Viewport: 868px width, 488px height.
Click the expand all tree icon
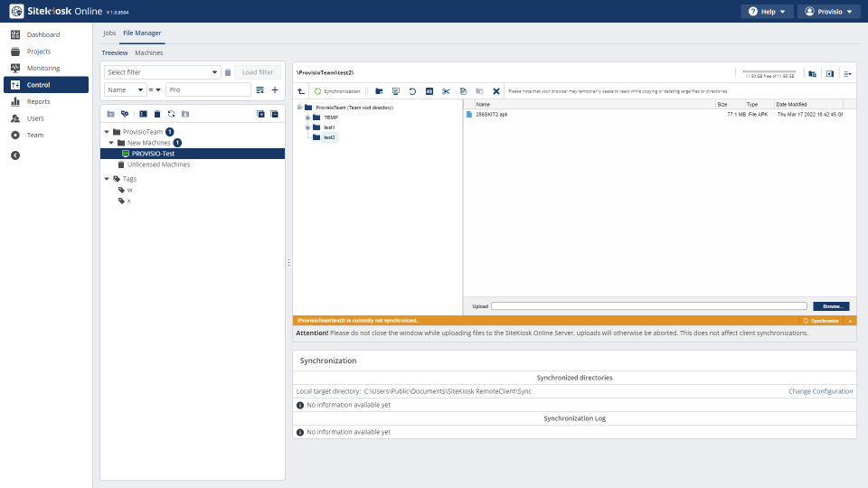[260, 114]
